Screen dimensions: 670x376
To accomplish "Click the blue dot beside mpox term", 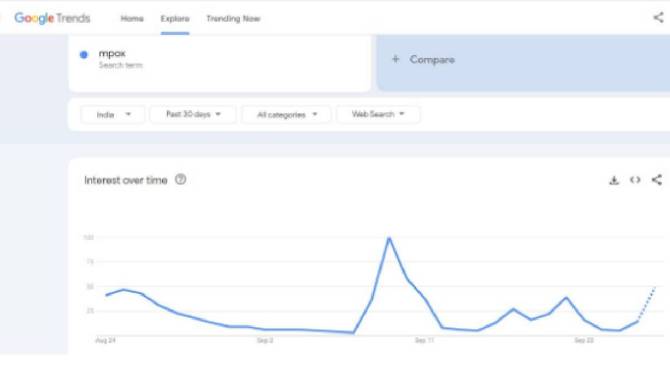I will click(x=84, y=54).
